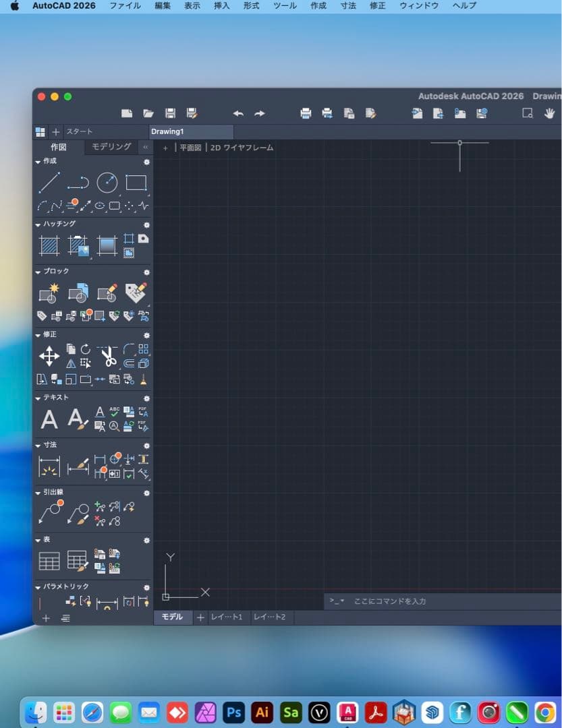Open 2D ワイヤフレーム visual style menu

click(x=242, y=148)
